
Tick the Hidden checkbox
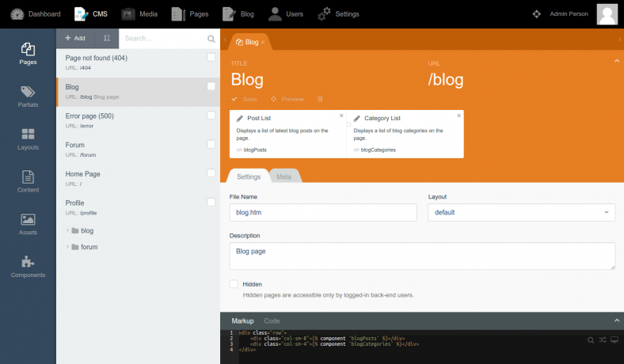point(234,283)
